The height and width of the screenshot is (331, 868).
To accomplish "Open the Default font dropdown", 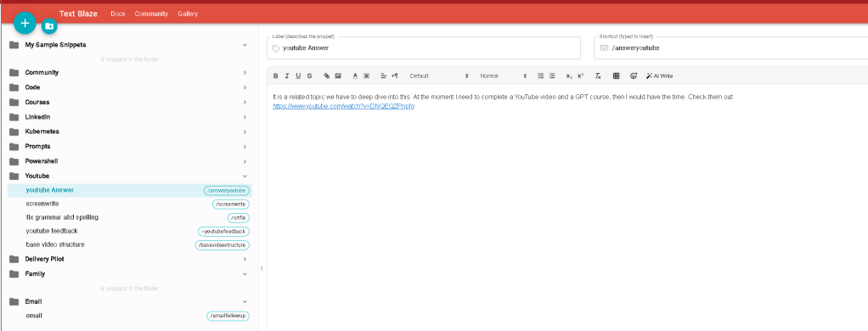I will [x=439, y=76].
